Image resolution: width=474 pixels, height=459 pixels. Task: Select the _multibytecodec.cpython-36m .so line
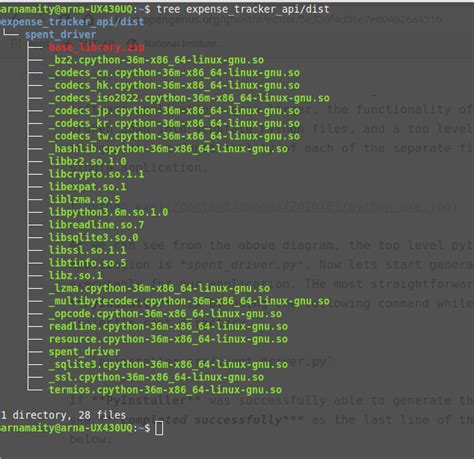[x=189, y=301]
